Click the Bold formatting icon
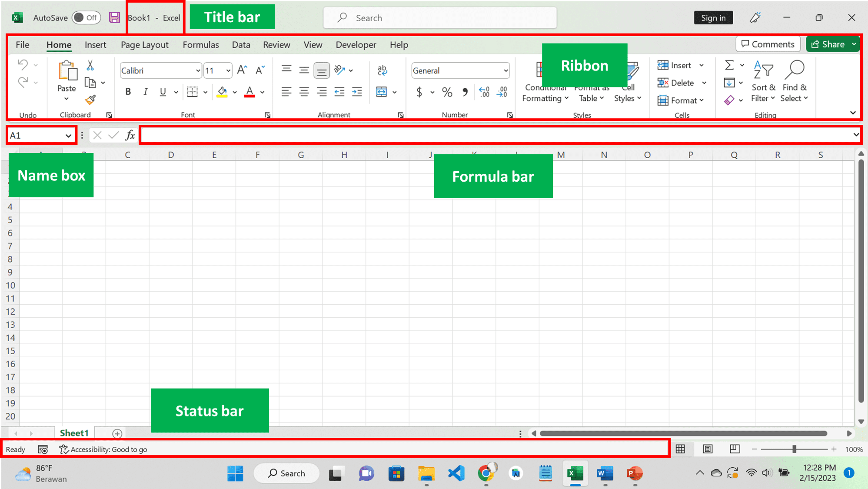868x489 pixels. pos(127,91)
